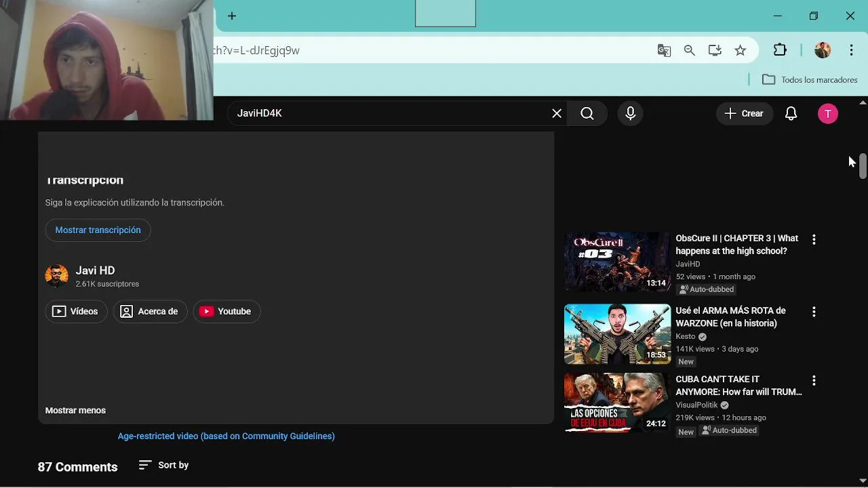Click JaviHD channel under ObsCure II video
868x488 pixels.
[x=688, y=264]
